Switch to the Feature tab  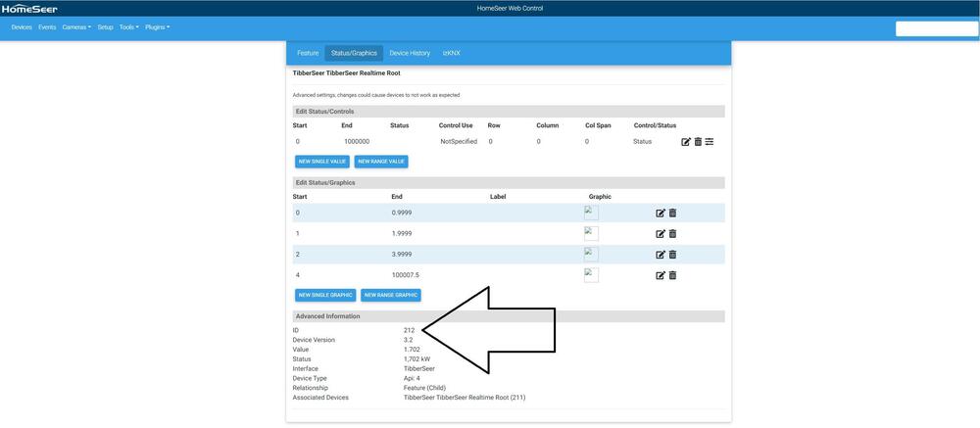point(308,53)
